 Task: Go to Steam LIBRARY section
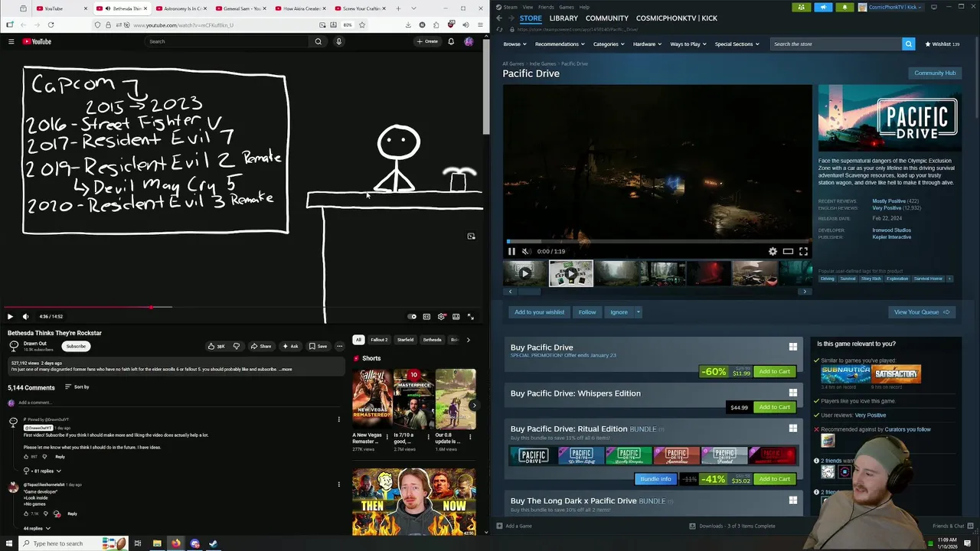pos(563,18)
